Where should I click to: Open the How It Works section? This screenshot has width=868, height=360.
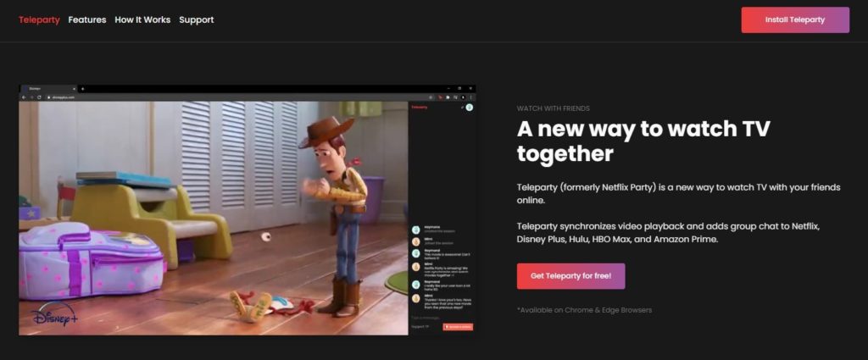[x=142, y=19]
